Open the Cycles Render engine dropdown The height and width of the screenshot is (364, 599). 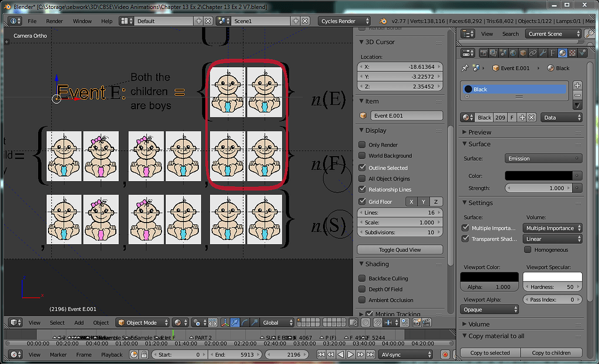tap(345, 21)
